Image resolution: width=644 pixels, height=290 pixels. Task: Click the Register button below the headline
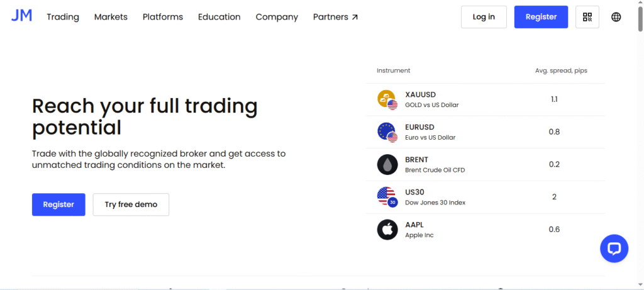58,204
